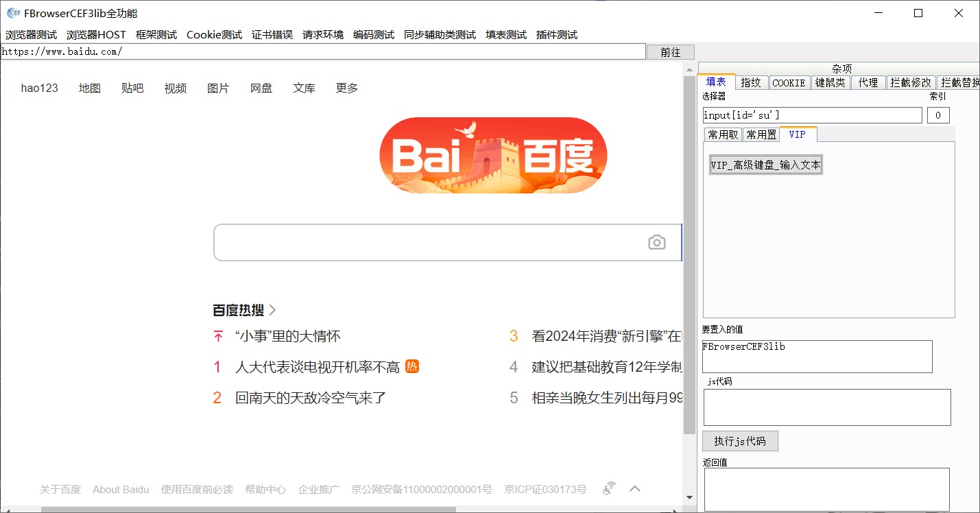Open the 更多 link
The width and height of the screenshot is (980, 513).
pyautogui.click(x=347, y=88)
